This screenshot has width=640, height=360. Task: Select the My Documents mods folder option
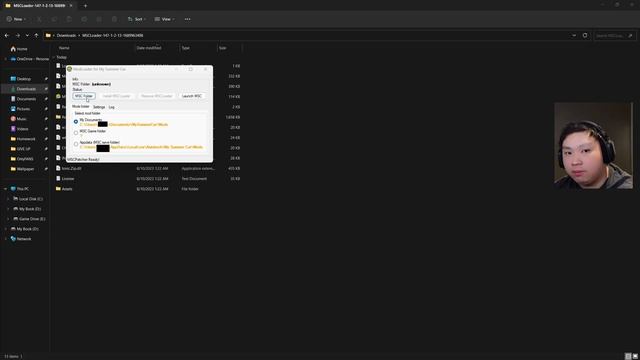click(x=76, y=122)
